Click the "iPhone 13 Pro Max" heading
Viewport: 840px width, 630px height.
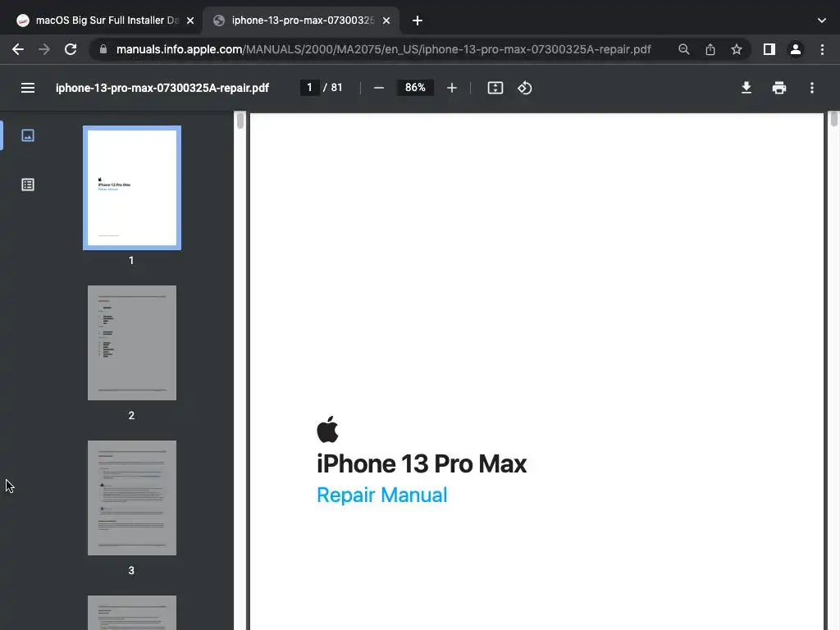pos(422,464)
